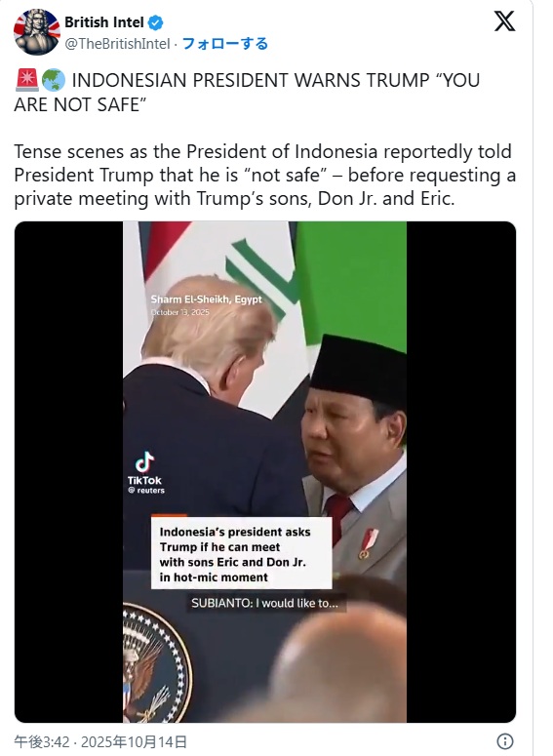Open the British Intel display name
This screenshot has height=756, width=553.
[x=104, y=22]
